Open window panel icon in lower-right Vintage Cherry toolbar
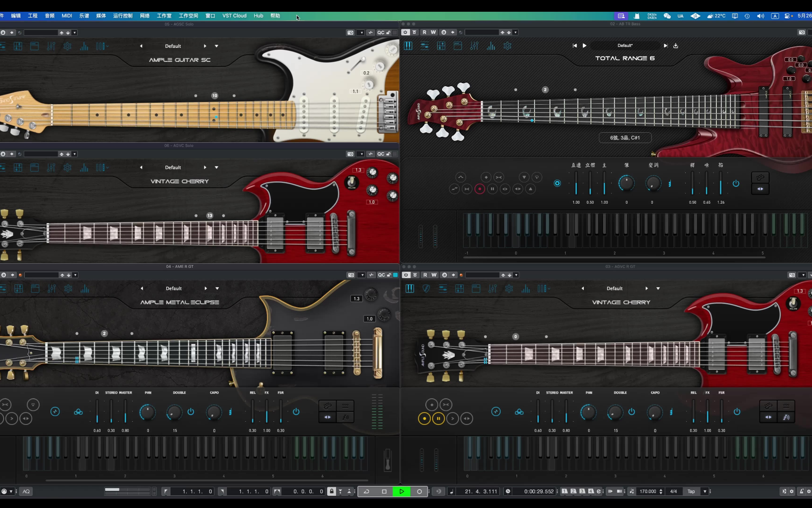 (476, 289)
